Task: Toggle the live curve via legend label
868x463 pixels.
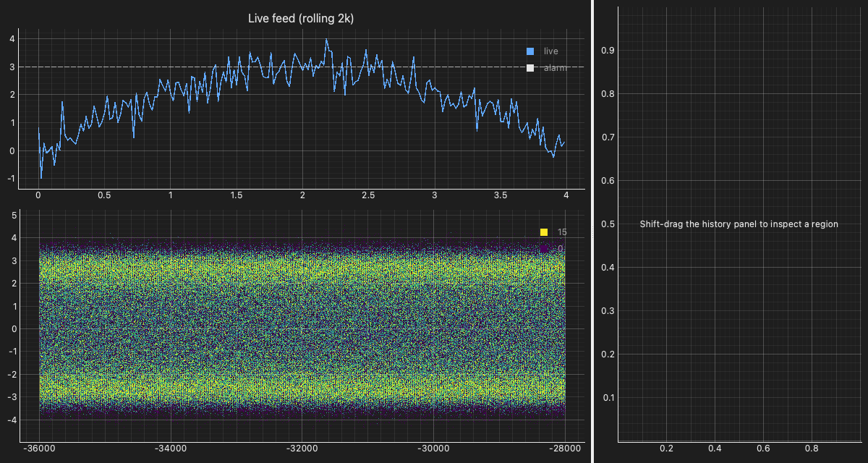Action: click(x=550, y=51)
